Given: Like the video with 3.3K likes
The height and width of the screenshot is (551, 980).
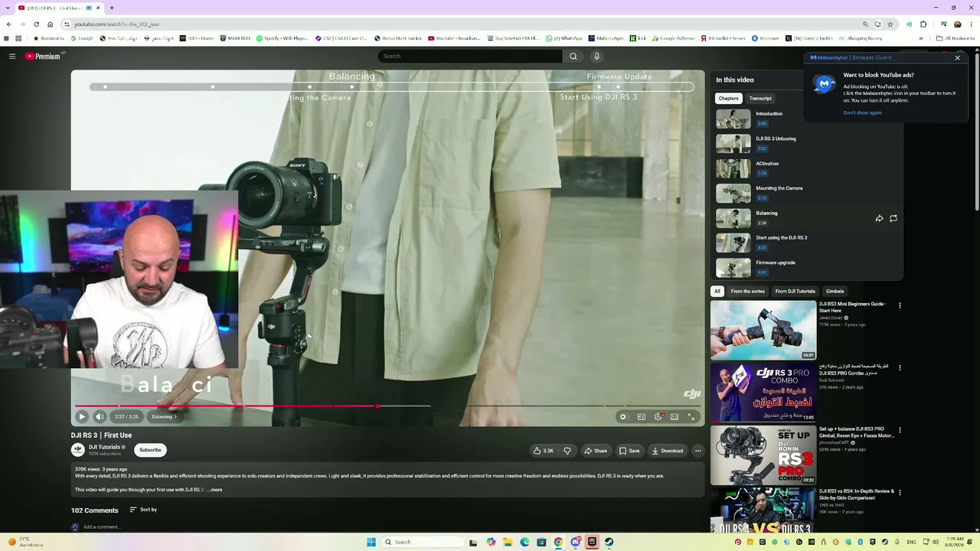Looking at the screenshot, I should pyautogui.click(x=544, y=451).
